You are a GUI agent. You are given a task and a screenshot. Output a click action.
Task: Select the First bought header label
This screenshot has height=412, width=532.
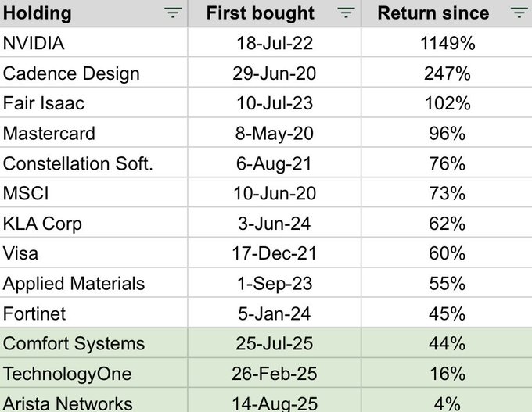(x=261, y=13)
